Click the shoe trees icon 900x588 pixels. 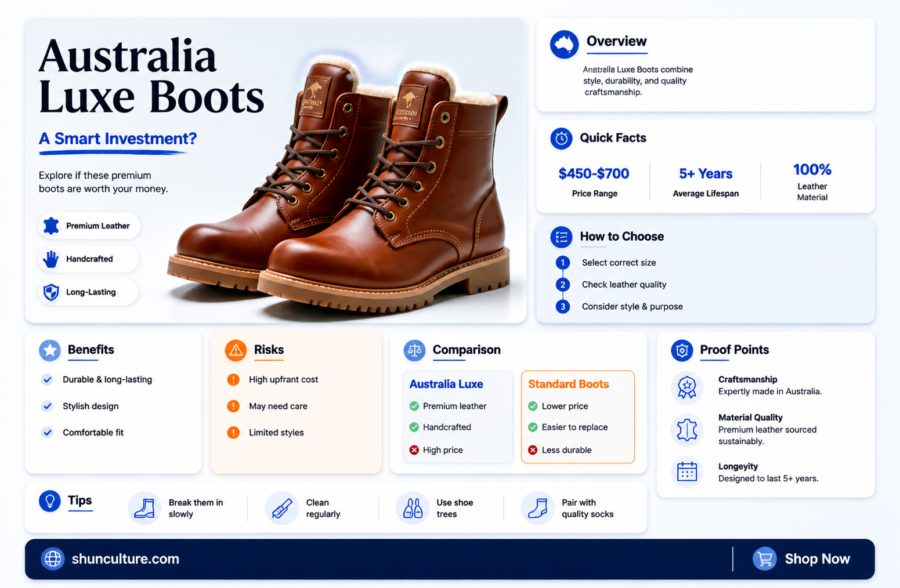pos(413,509)
